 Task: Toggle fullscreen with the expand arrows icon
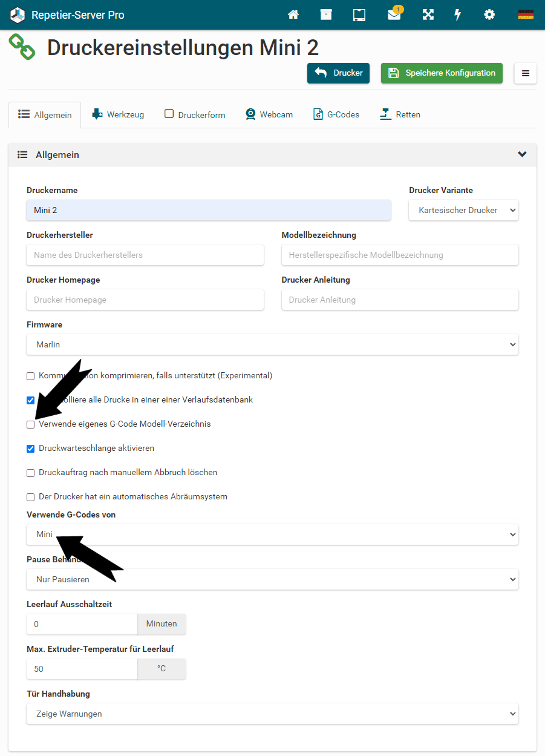[x=428, y=15]
